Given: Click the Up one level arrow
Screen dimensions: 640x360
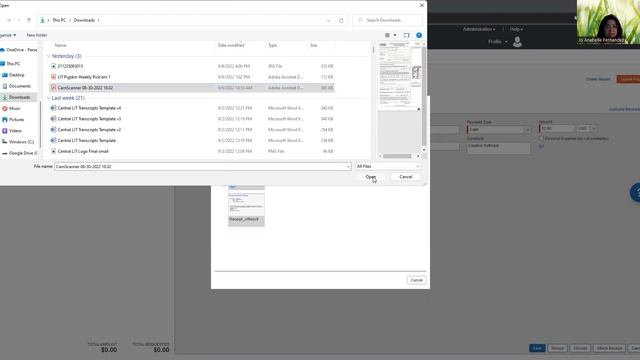Looking at the screenshot, I should 29,20.
